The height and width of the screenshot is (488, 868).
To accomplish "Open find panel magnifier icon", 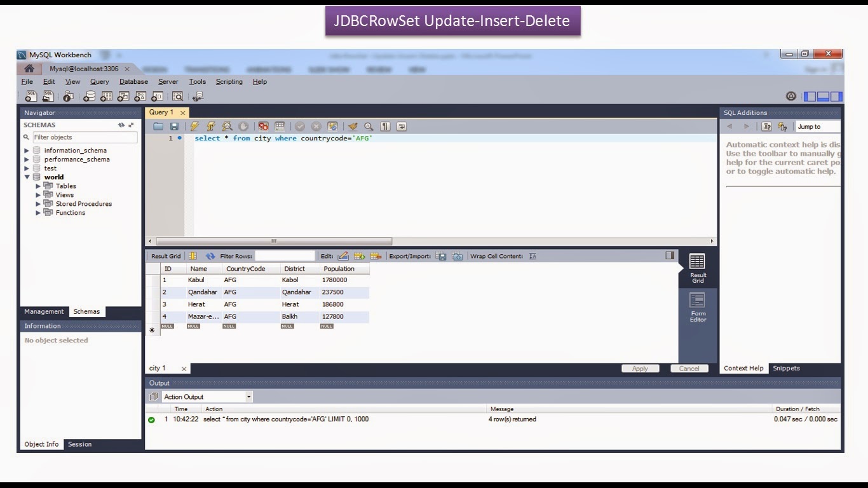I will pyautogui.click(x=369, y=126).
